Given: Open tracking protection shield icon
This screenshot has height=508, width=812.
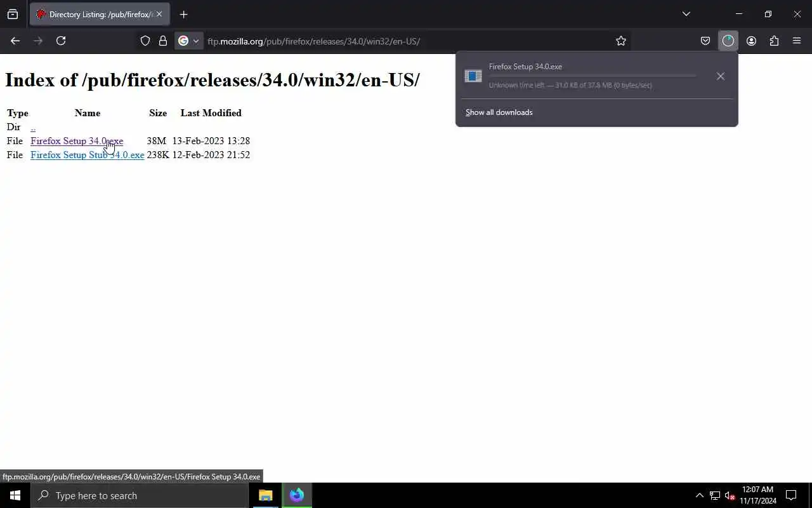Looking at the screenshot, I should 145,41.
